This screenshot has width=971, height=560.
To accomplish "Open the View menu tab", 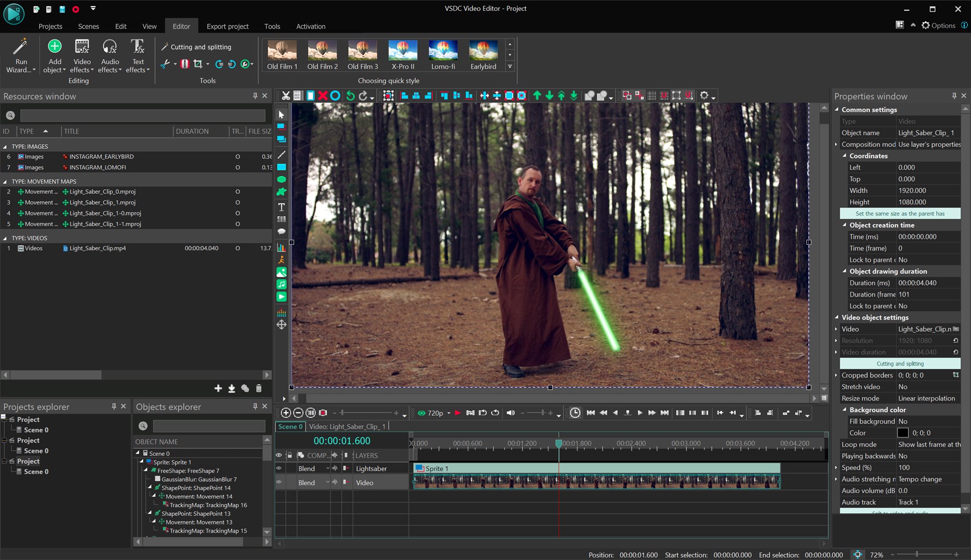I will [149, 26].
